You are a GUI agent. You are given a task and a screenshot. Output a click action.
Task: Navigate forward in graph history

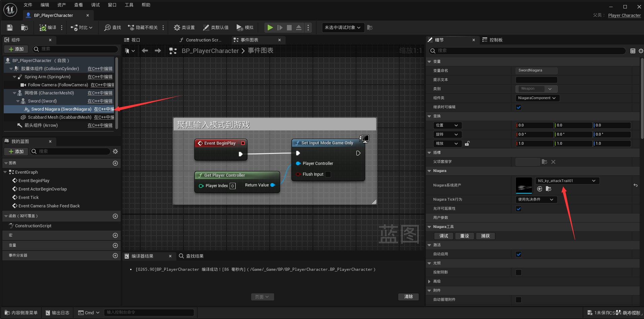pyautogui.click(x=158, y=51)
